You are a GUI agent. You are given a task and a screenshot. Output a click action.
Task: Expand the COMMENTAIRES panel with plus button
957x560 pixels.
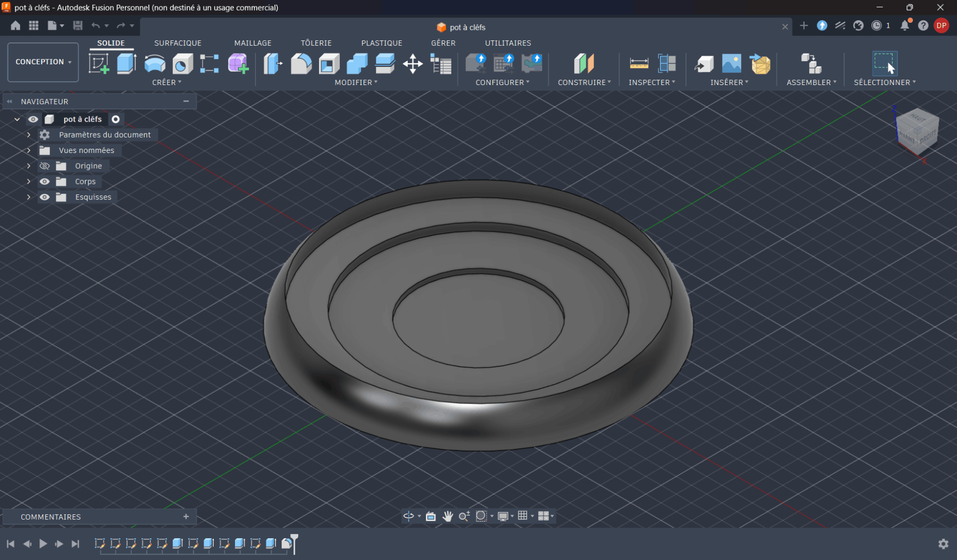tap(186, 516)
